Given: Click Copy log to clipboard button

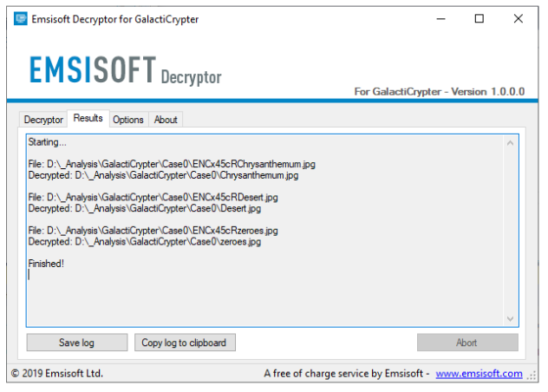Looking at the screenshot, I should pos(185,343).
